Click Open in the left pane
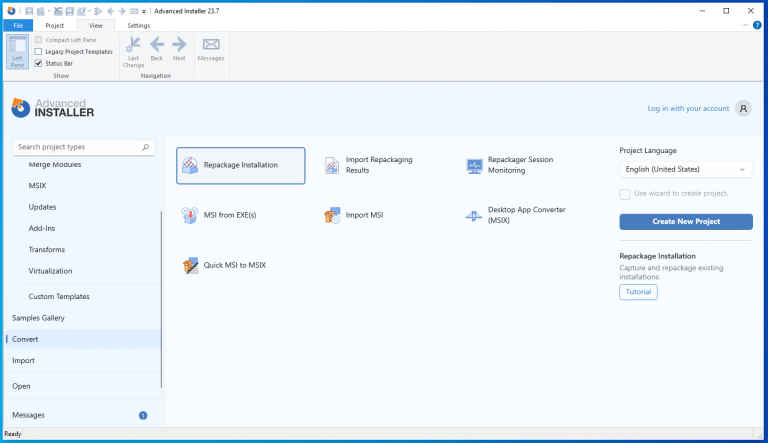The width and height of the screenshot is (768, 443). (x=21, y=386)
